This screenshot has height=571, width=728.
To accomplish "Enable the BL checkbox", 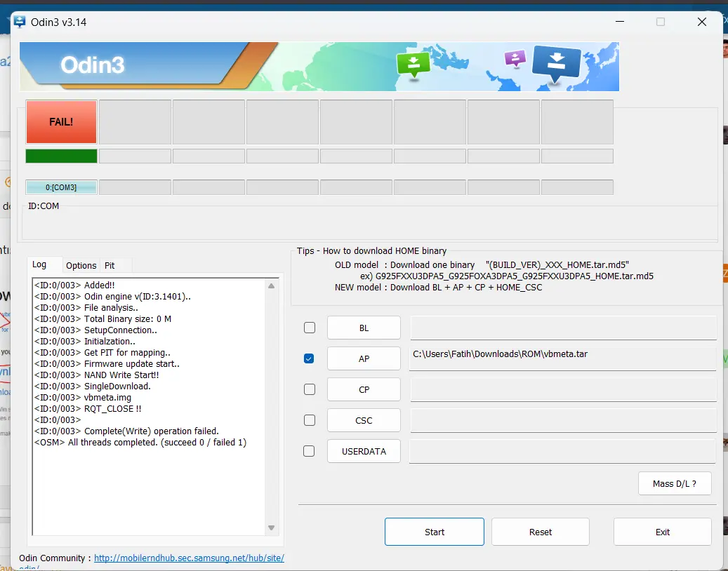I will (x=309, y=328).
